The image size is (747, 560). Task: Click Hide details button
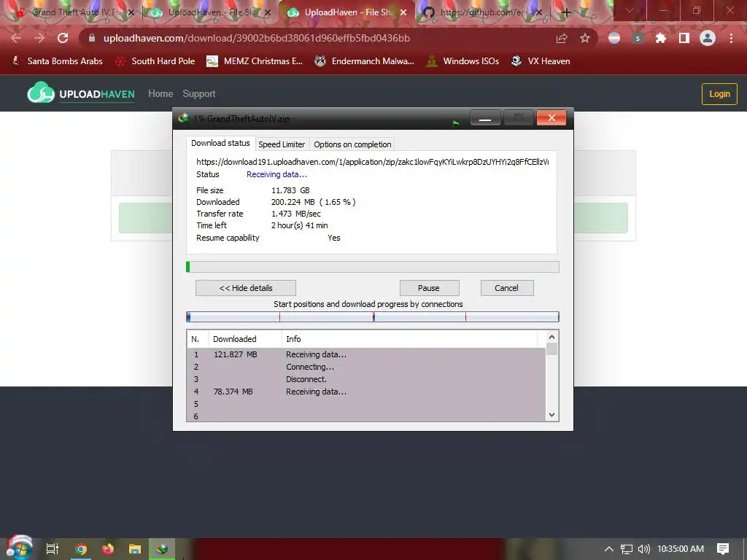click(x=246, y=288)
